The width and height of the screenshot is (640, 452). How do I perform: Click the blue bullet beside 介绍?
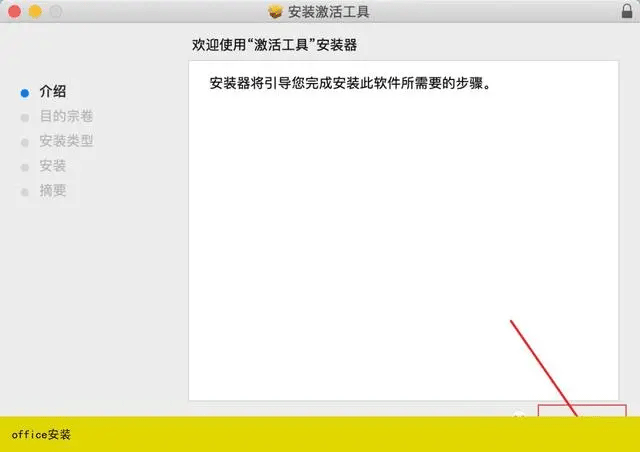25,92
